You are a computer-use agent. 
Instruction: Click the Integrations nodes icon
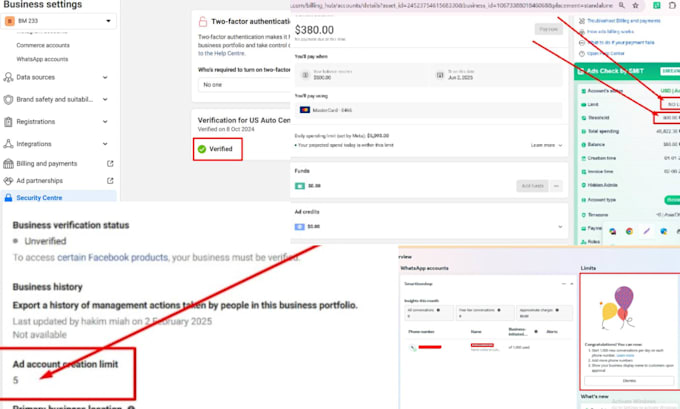(8, 144)
